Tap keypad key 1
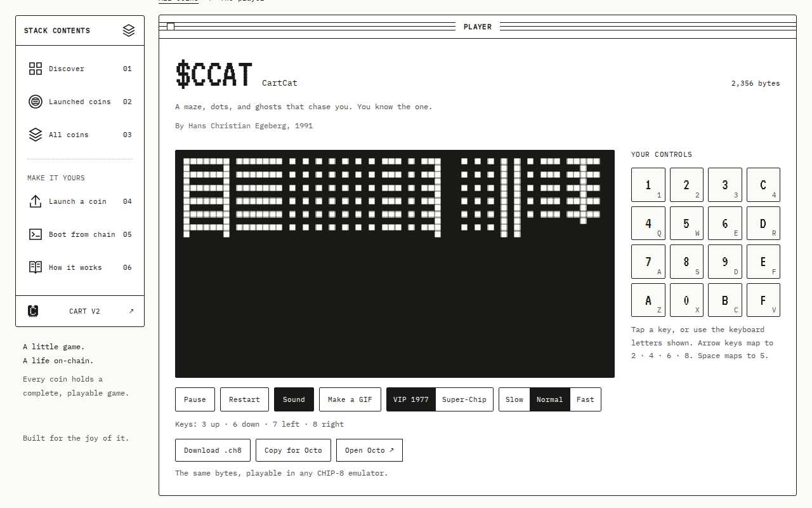Screen dimensions: 812x508 [648, 185]
